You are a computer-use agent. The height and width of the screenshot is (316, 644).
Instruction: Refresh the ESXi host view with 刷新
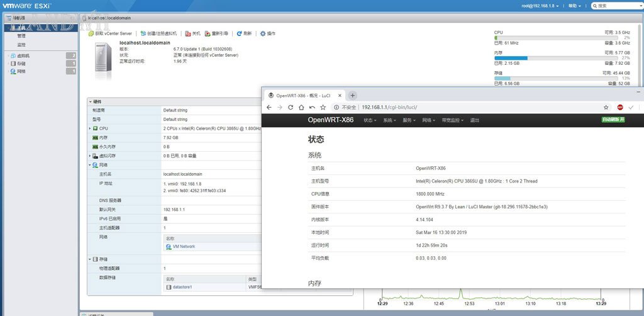[x=244, y=34]
